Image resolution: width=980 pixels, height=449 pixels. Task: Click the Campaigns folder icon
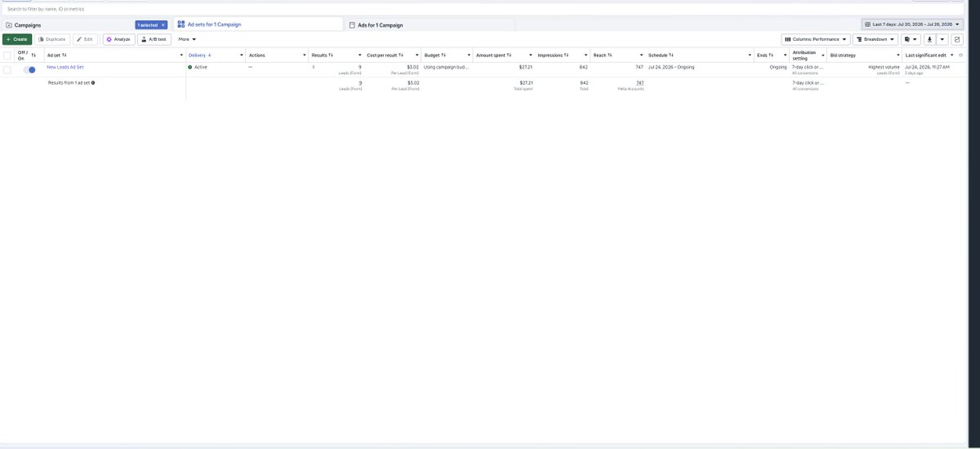coord(8,25)
